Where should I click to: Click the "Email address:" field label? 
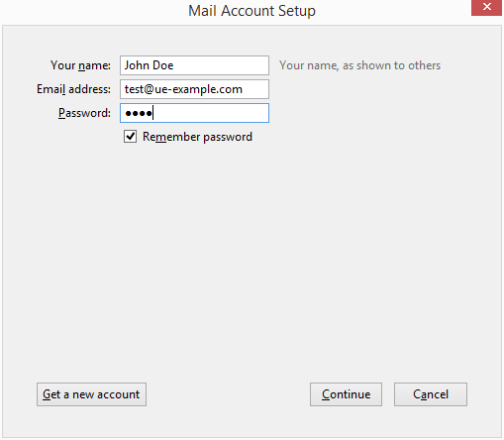[73, 89]
